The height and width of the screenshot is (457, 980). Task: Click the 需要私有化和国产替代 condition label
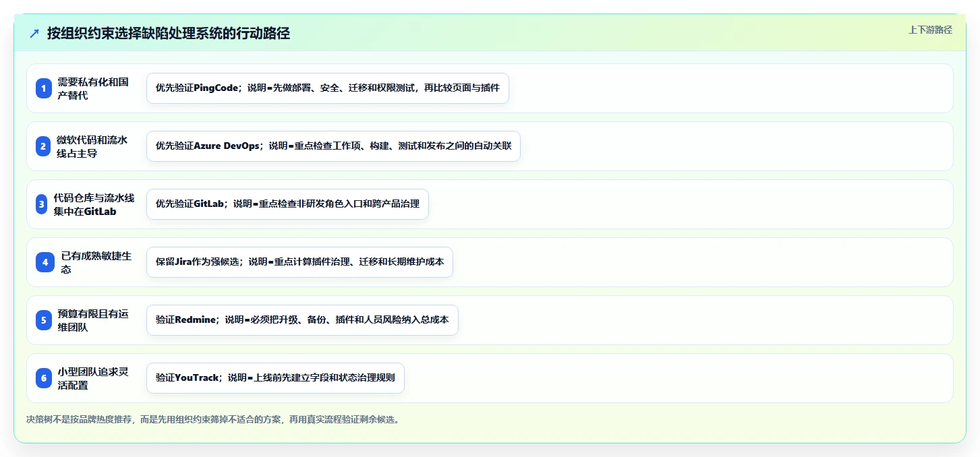pos(93,88)
